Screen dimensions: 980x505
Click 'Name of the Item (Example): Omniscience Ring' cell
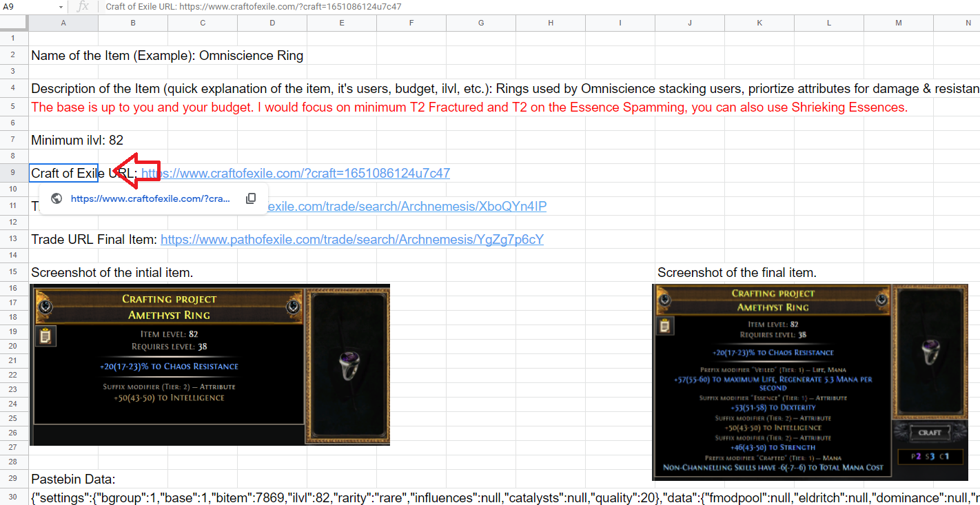(x=167, y=55)
